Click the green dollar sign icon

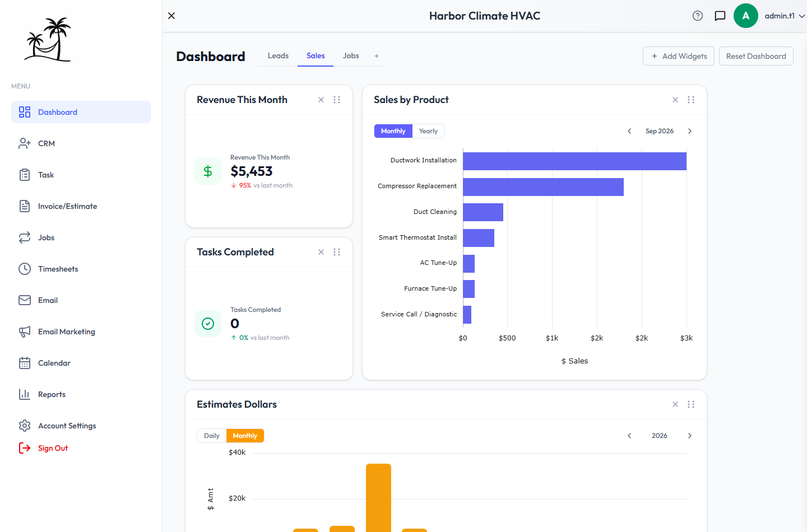pos(208,171)
